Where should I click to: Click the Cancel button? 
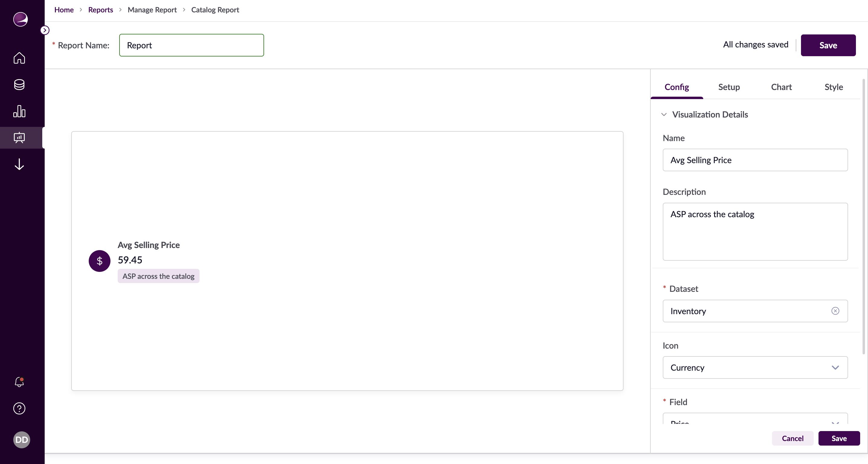tap(793, 438)
